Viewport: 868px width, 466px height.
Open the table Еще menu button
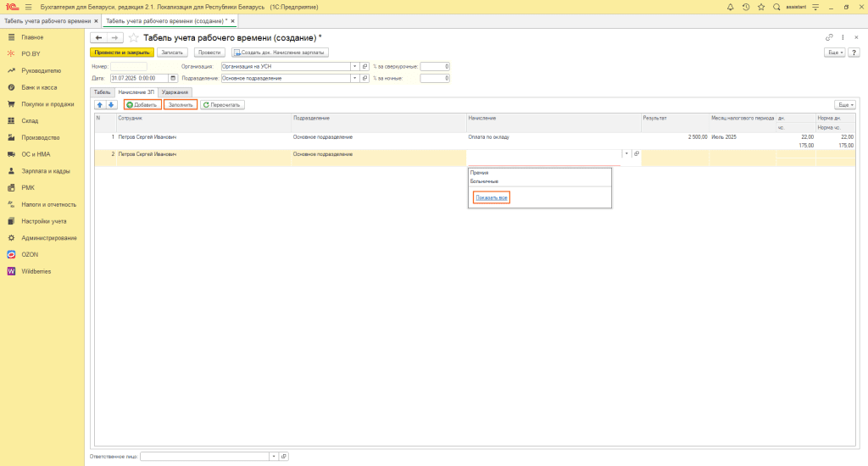pos(845,104)
